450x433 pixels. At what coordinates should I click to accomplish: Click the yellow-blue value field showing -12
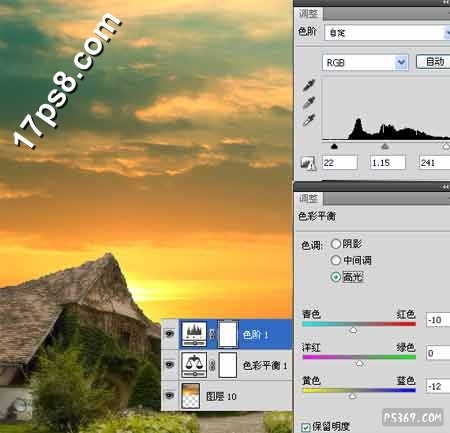[438, 386]
